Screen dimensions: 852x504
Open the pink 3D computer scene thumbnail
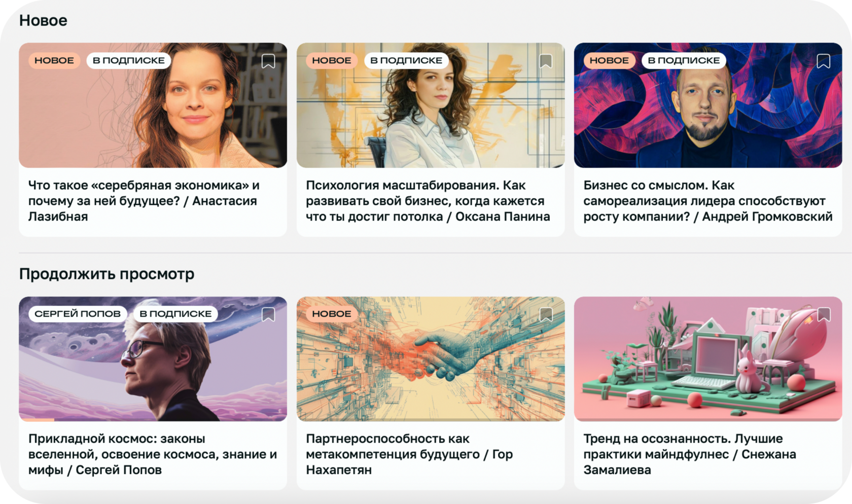(x=708, y=359)
